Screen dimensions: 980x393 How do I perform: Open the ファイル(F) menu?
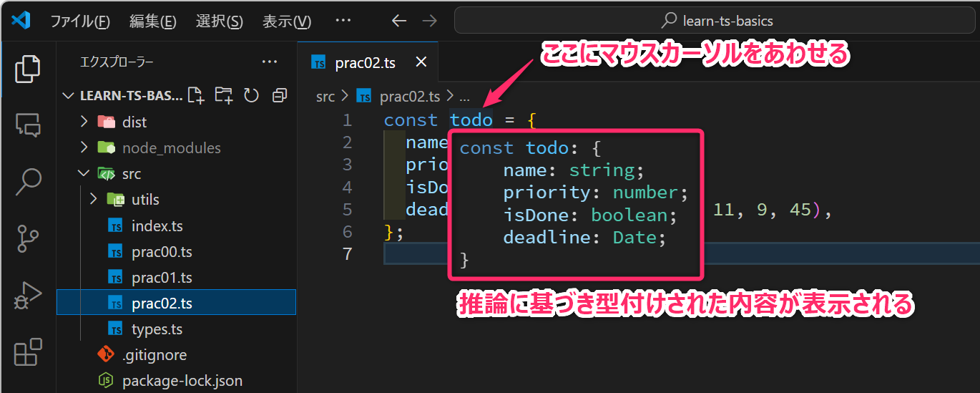tap(80, 21)
